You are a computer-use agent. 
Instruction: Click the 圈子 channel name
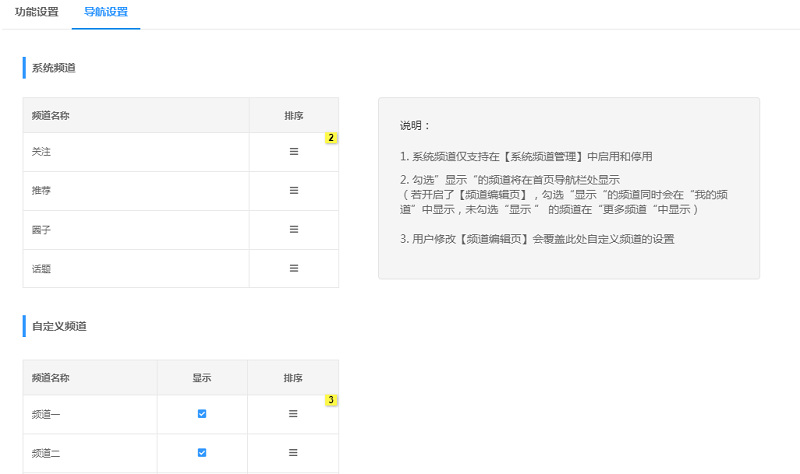[x=42, y=229]
